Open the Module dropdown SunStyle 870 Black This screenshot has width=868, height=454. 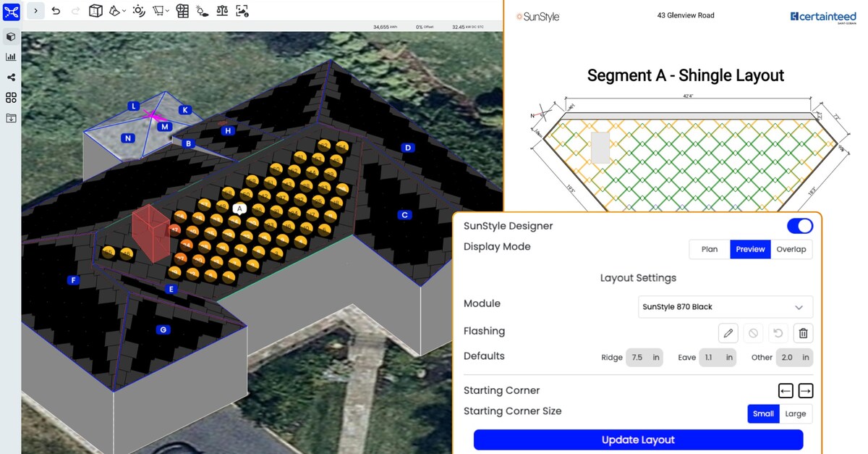tap(725, 307)
